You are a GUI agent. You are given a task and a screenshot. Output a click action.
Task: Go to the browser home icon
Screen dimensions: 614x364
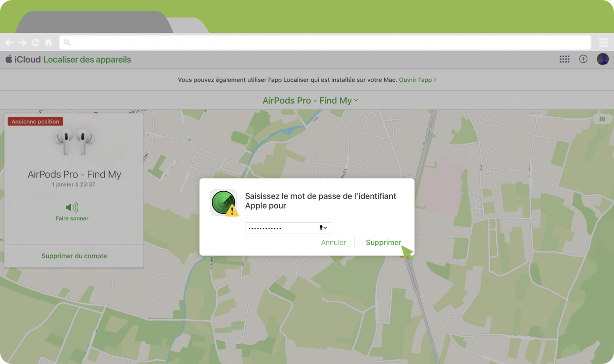[x=48, y=42]
